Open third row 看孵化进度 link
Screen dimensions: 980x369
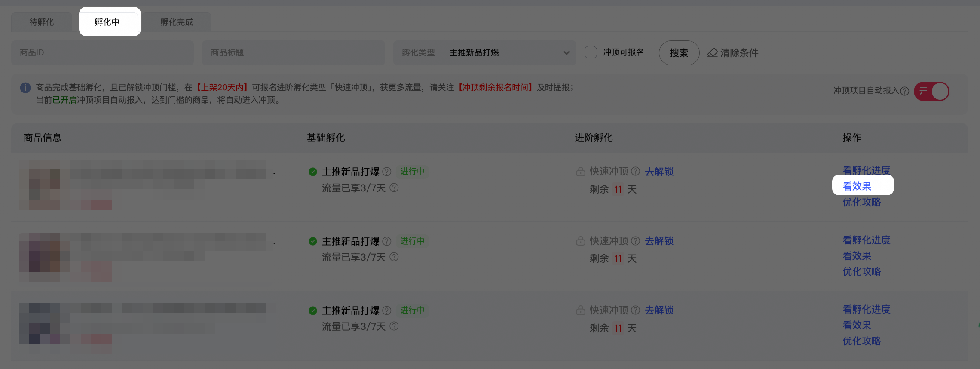click(867, 309)
